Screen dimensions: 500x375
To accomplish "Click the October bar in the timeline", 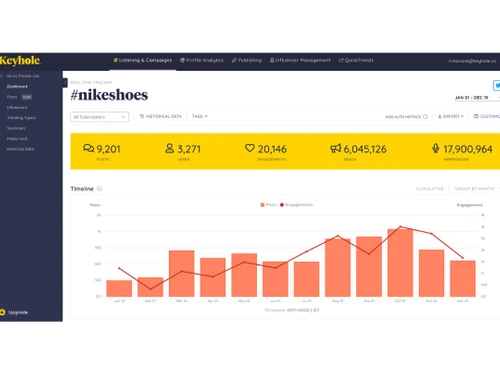I will [x=400, y=263].
